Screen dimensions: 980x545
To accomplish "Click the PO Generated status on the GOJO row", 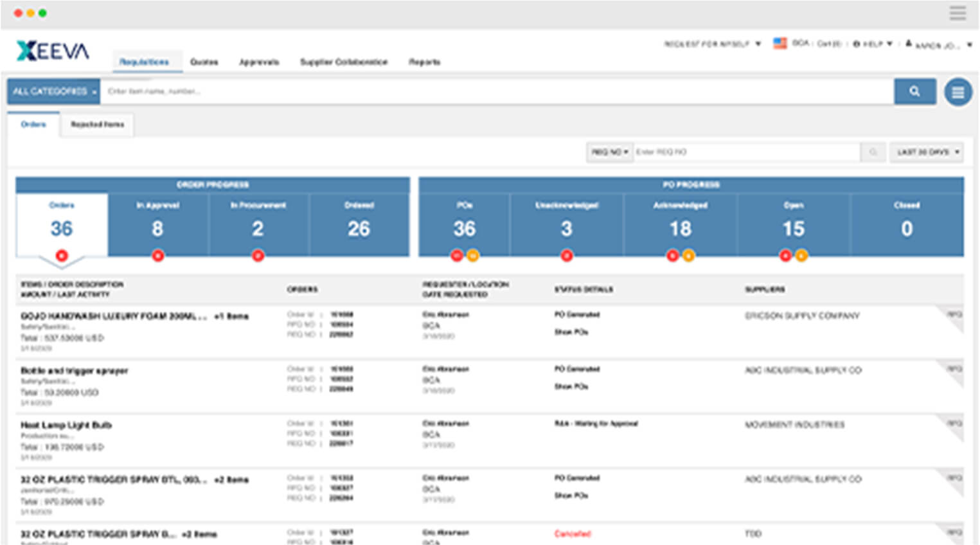I will [x=576, y=315].
